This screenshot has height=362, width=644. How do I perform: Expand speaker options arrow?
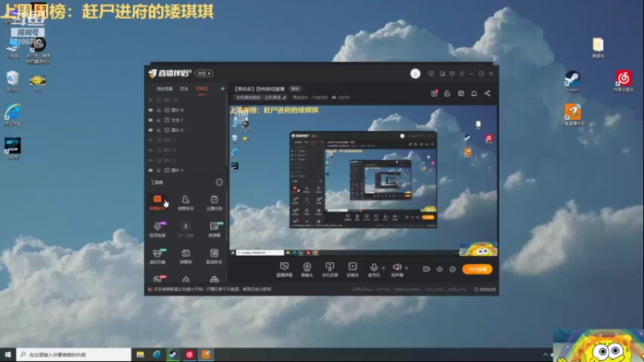point(407,268)
